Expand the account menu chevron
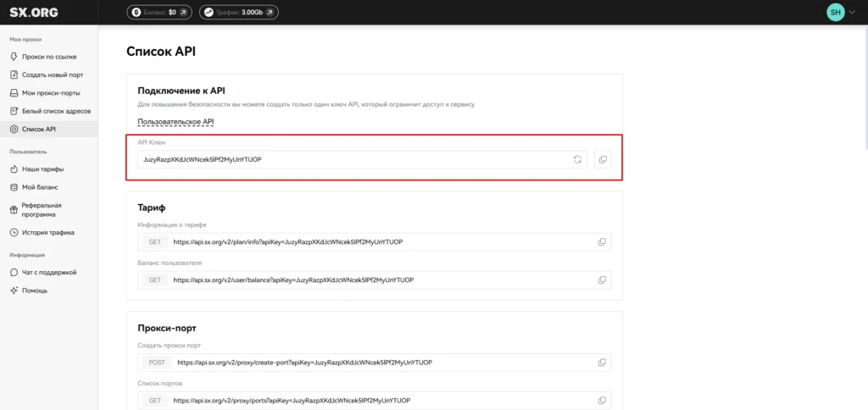868x410 pixels. (852, 12)
